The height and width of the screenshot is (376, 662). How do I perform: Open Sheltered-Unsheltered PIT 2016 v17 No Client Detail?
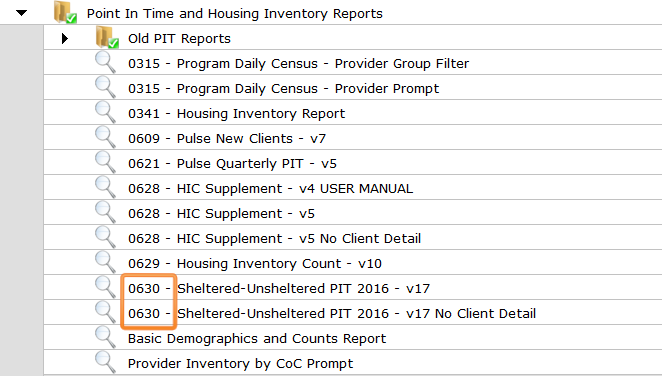(x=332, y=314)
